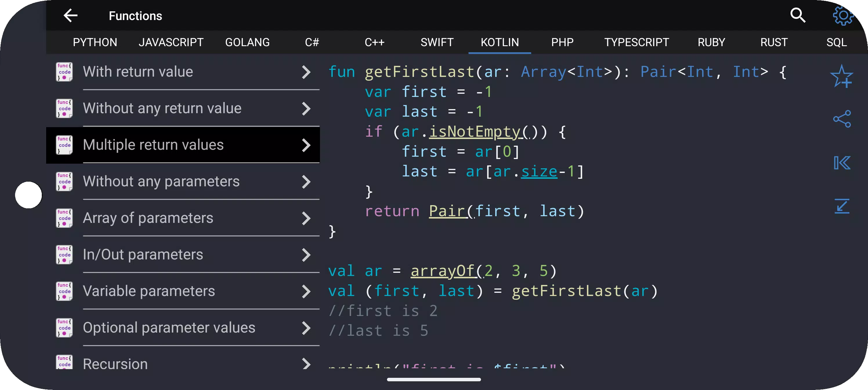Add snippet to favorites with star icon
This screenshot has height=390, width=868.
[x=841, y=76]
